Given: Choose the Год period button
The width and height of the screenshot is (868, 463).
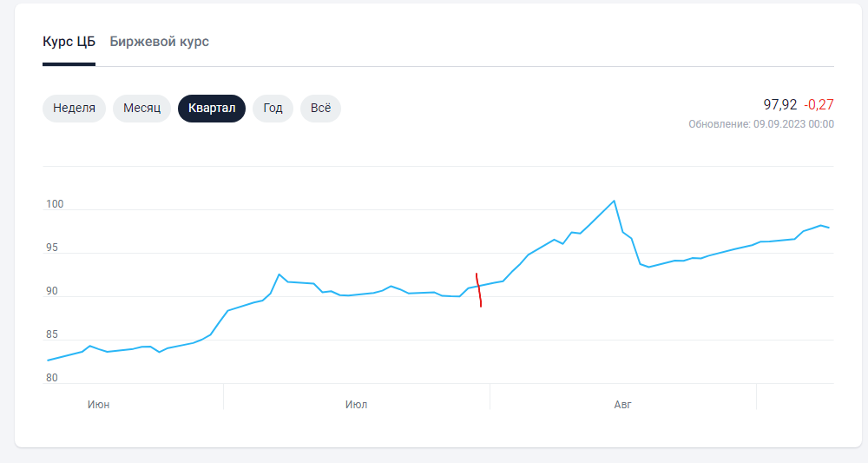Looking at the screenshot, I should pos(273,108).
